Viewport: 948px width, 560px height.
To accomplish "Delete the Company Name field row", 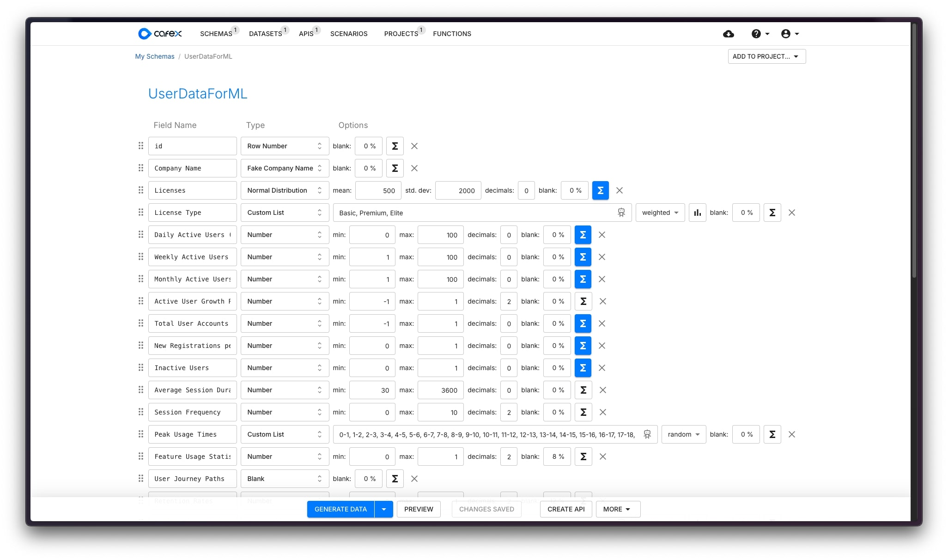I will [414, 168].
